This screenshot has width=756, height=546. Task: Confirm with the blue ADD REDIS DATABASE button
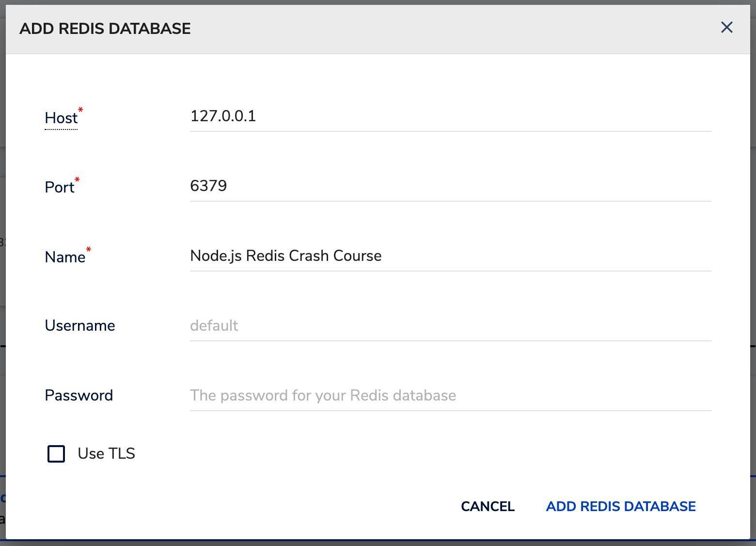pos(621,506)
